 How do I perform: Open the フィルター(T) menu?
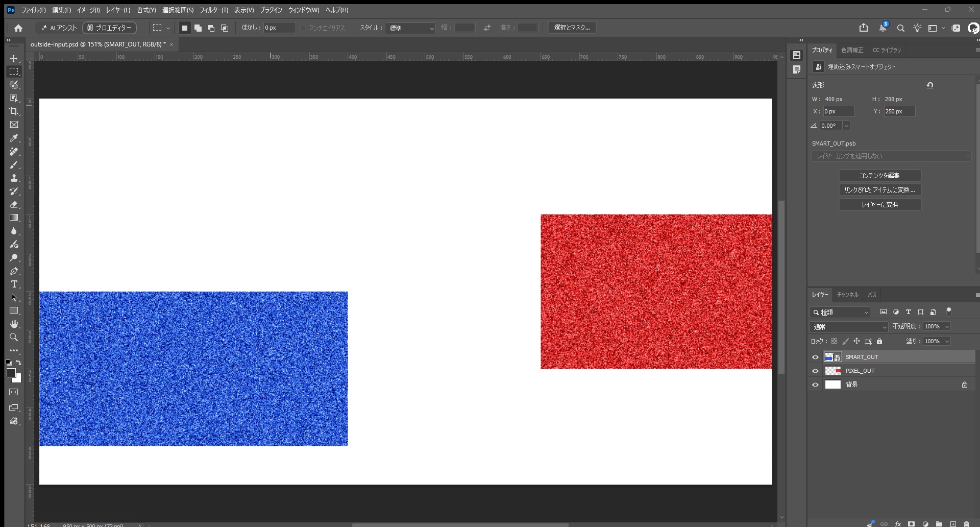(x=214, y=10)
